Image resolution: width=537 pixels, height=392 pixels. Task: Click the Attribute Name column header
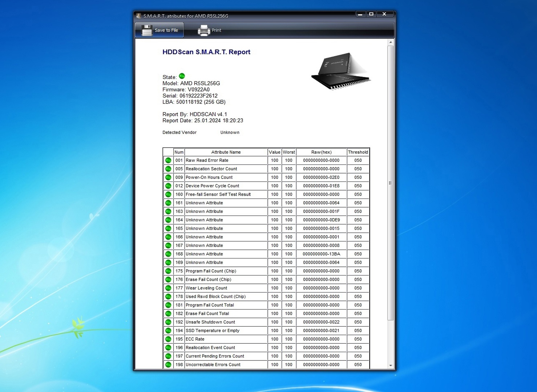pyautogui.click(x=226, y=152)
